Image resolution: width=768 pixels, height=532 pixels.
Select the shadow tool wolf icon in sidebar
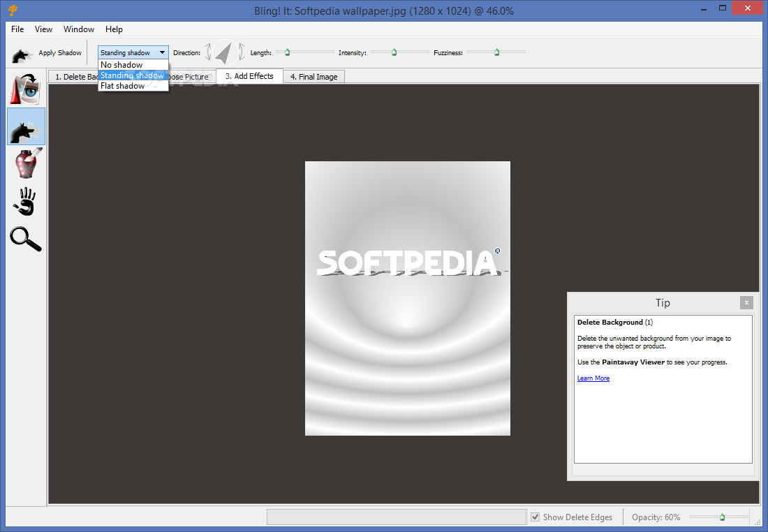tap(26, 126)
